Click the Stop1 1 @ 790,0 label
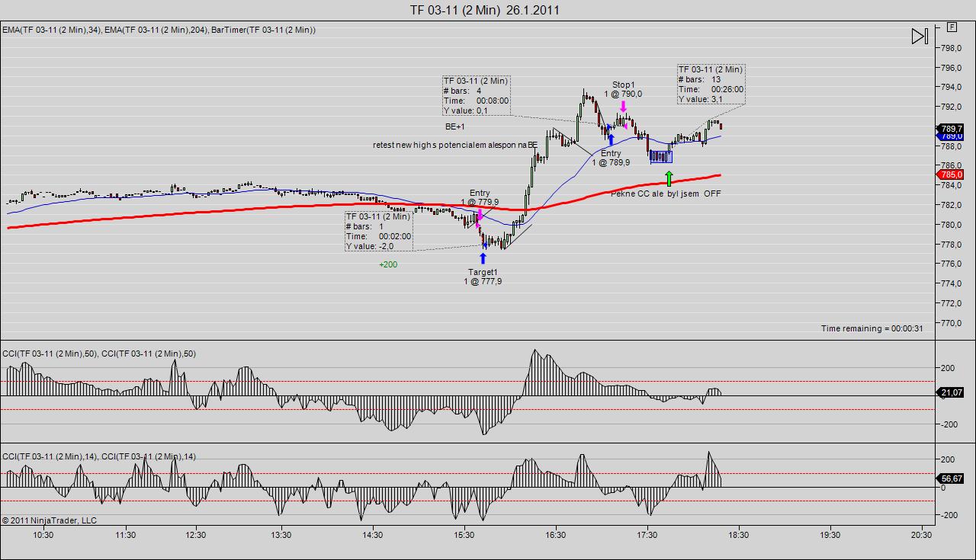 pos(623,89)
